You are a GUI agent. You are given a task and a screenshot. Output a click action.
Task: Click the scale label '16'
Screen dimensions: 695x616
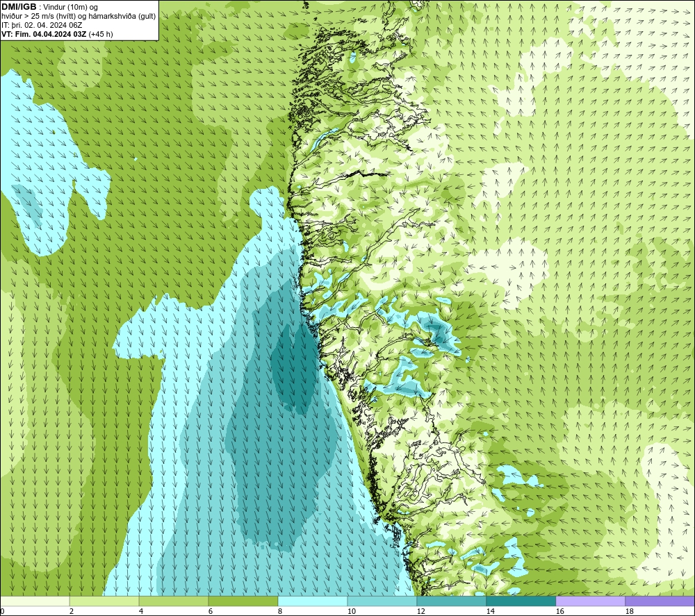click(559, 612)
